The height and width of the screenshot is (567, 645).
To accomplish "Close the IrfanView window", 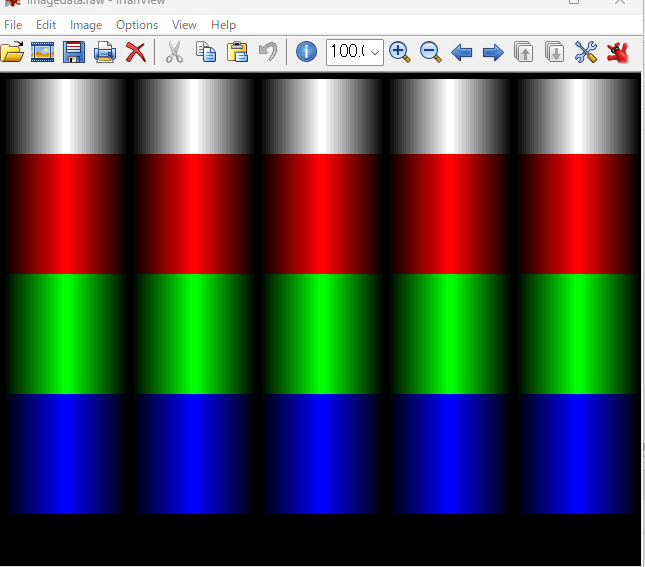I will tap(620, 2).
